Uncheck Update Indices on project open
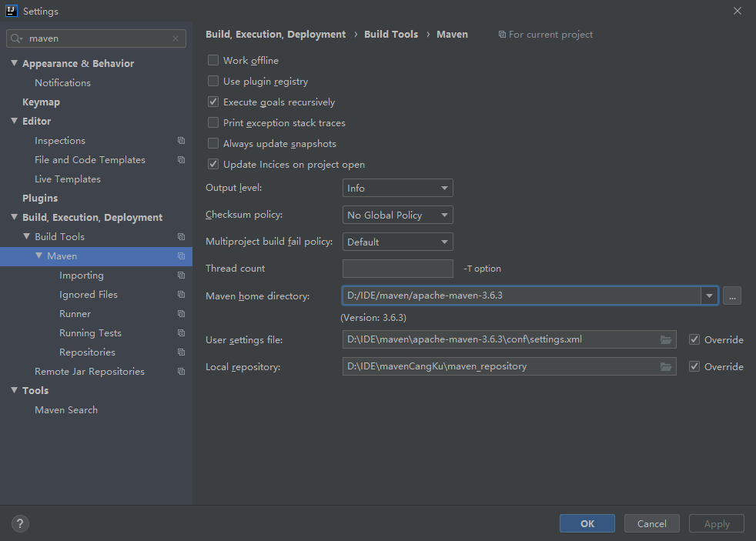 click(x=213, y=164)
